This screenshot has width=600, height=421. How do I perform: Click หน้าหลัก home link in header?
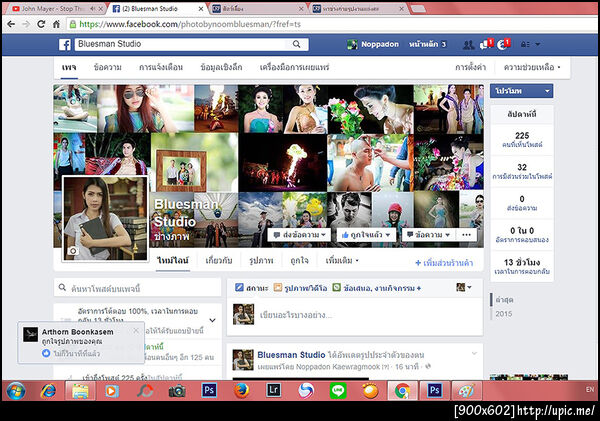[x=423, y=44]
